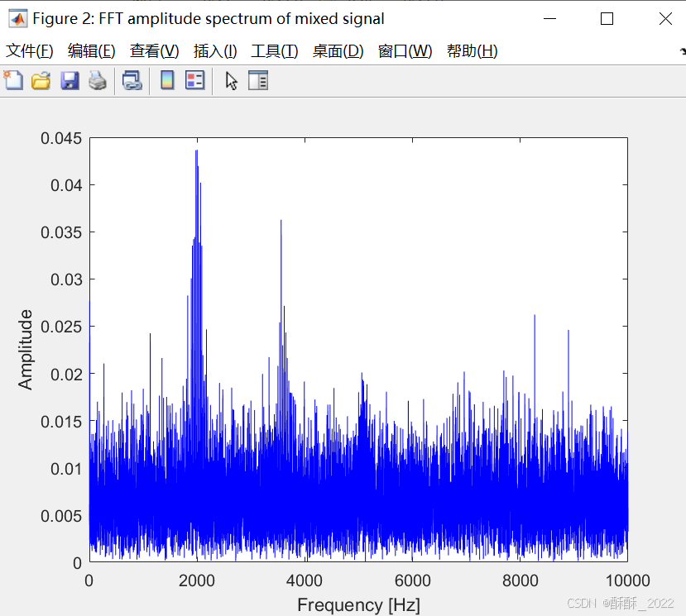
Task: Open the 窗口(W) menu
Action: coord(405,51)
